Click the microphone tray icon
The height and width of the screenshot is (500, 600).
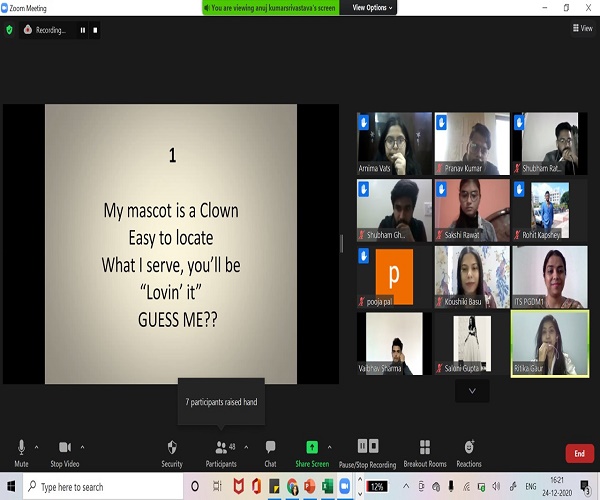coord(451,487)
